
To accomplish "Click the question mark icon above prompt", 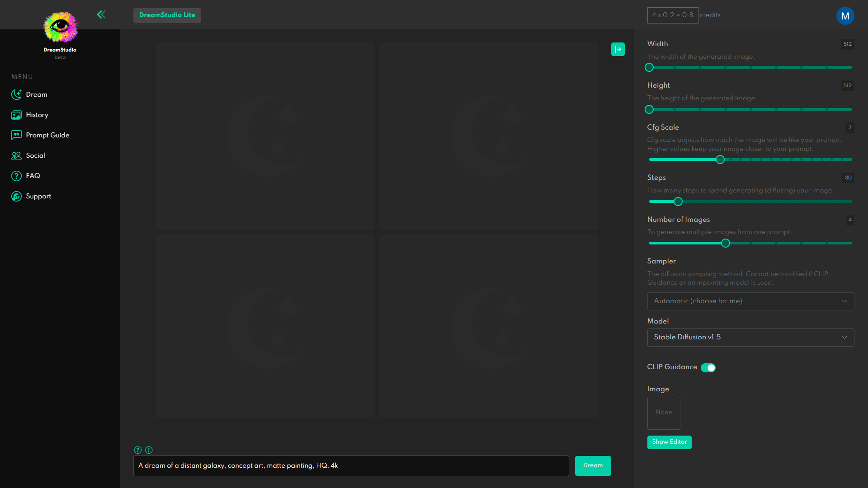I will click(x=138, y=450).
